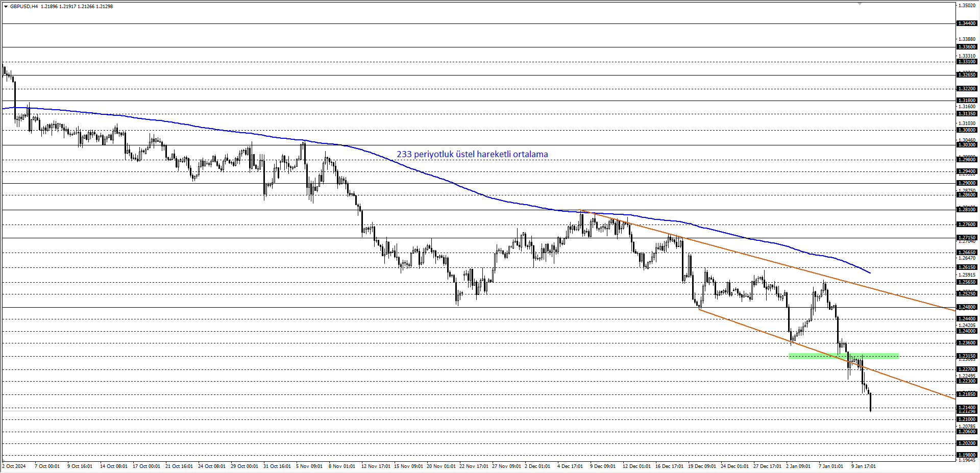The image size is (980, 473).
Task: Click the 1.20600 price level label
Action: coord(967,432)
